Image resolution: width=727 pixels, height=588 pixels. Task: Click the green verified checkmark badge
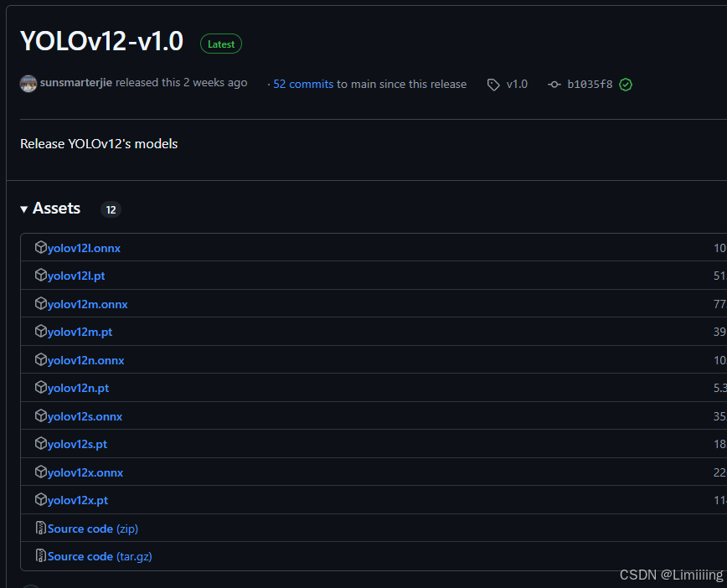click(626, 85)
